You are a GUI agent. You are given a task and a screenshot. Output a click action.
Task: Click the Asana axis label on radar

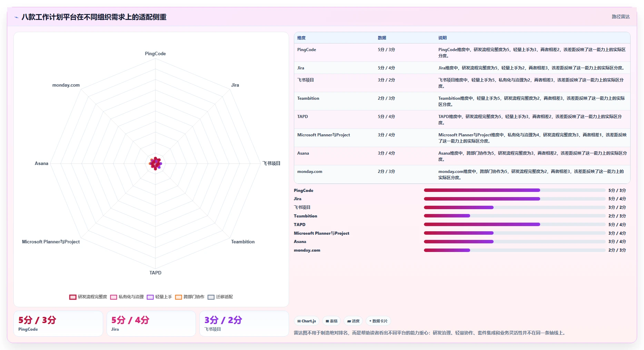(41, 164)
